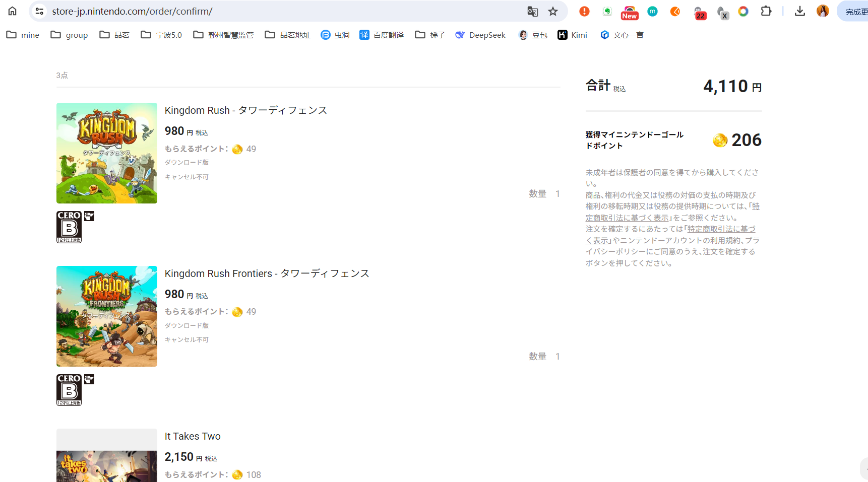The image size is (868, 482).
Task: Open the extension with the New badge
Action: [x=630, y=12]
